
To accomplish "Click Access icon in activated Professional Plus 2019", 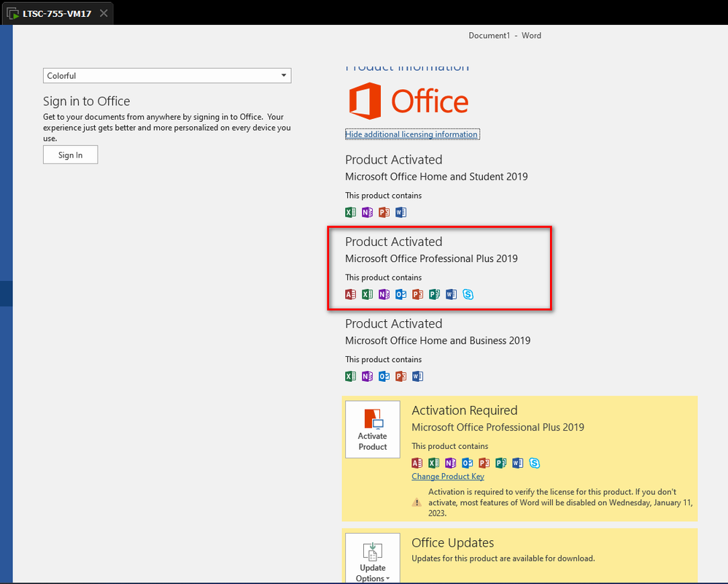I will [351, 294].
